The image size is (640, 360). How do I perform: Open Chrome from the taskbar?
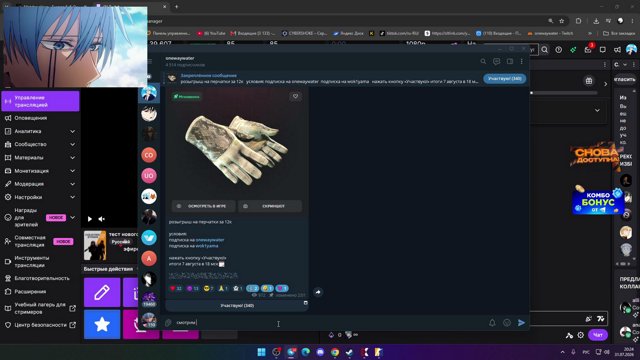[x=335, y=352]
